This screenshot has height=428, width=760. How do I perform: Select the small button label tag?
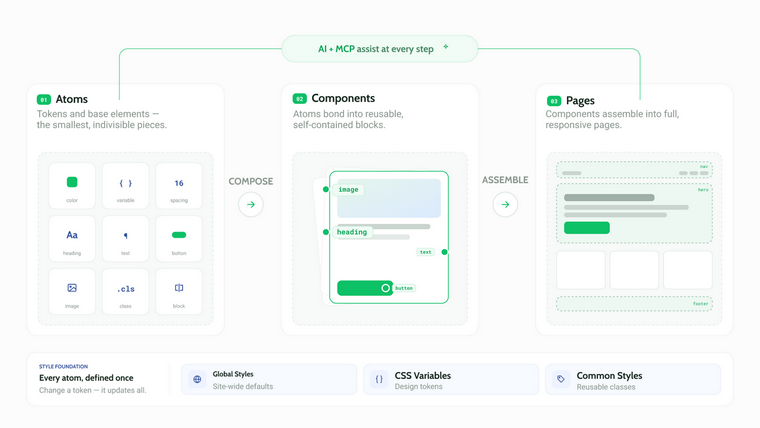coord(404,288)
